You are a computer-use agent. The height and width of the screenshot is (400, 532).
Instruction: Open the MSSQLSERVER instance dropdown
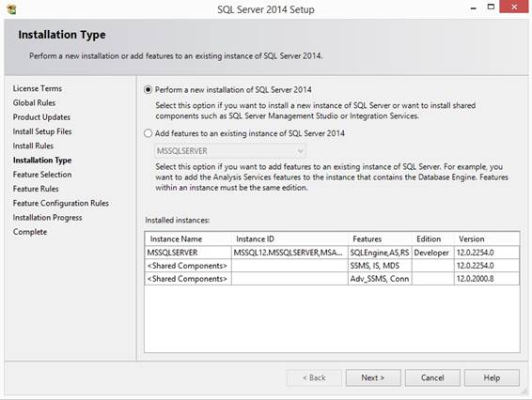pyautogui.click(x=230, y=151)
